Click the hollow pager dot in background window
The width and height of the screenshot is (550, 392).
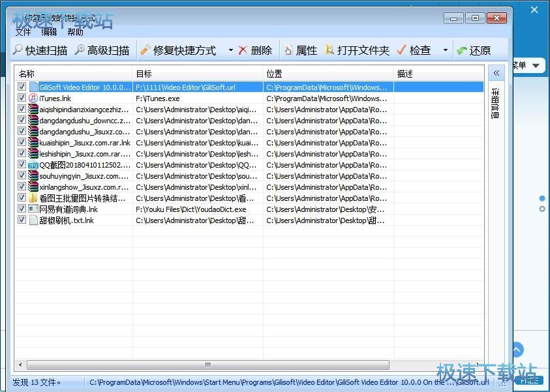point(542,209)
